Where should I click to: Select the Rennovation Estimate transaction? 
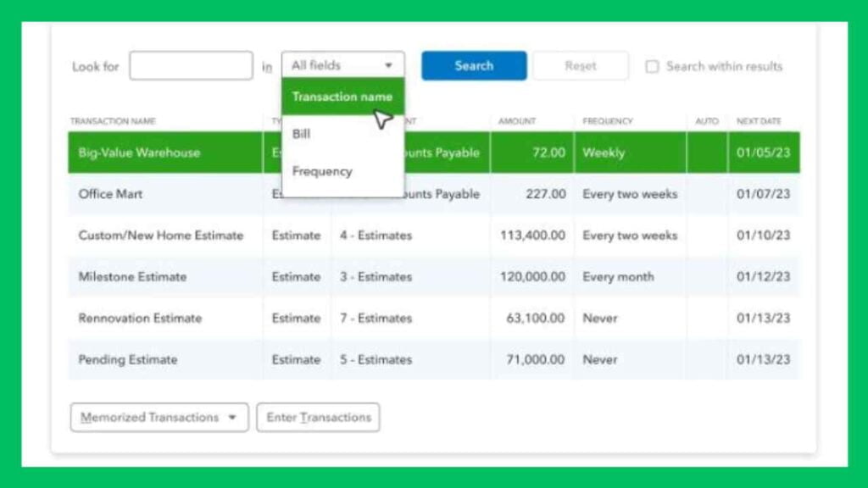[x=140, y=319]
